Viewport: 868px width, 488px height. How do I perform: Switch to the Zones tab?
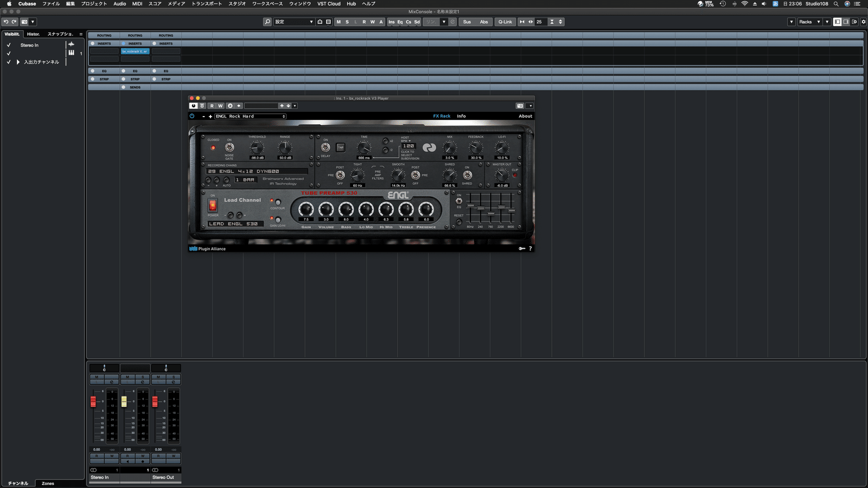[x=48, y=483]
